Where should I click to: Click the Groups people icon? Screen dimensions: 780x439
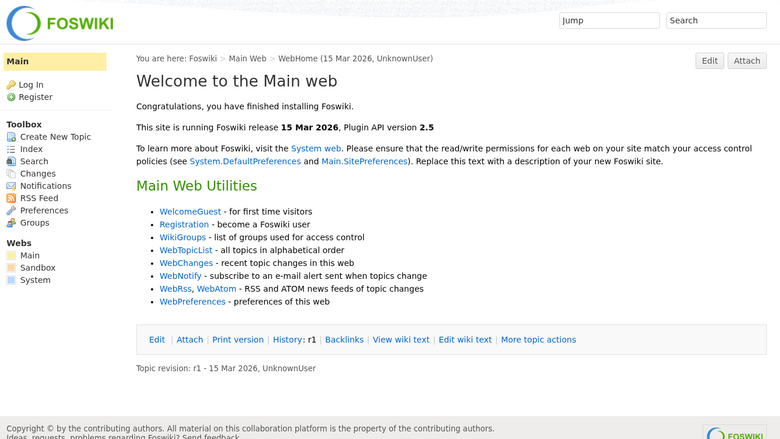point(11,223)
